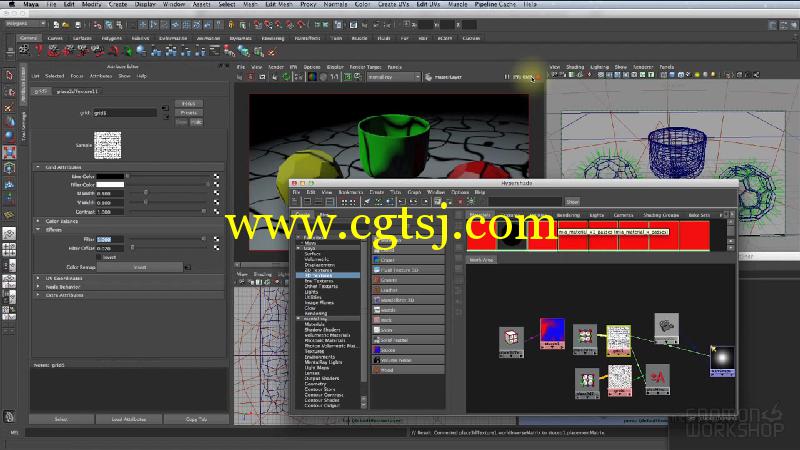Click the map icon next to Line Color
This screenshot has height=450, width=800.
(216, 176)
